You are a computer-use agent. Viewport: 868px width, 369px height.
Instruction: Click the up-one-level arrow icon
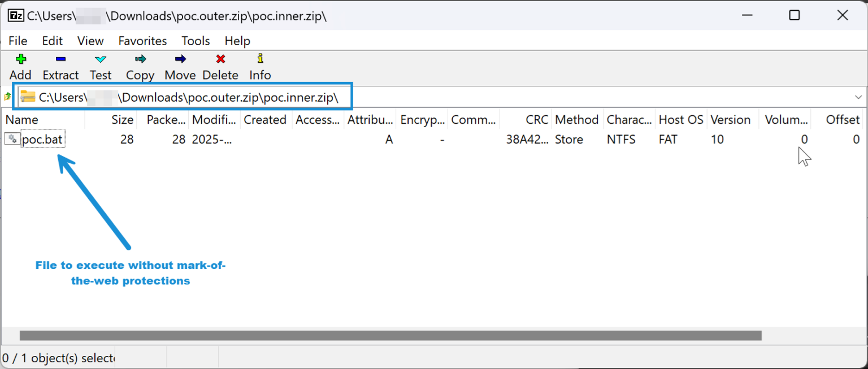click(7, 96)
